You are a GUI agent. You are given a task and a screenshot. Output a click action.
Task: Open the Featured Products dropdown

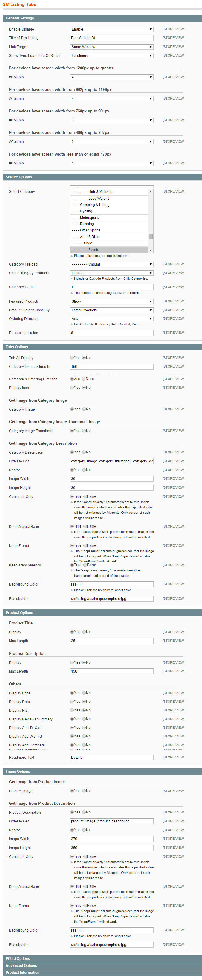112,301
